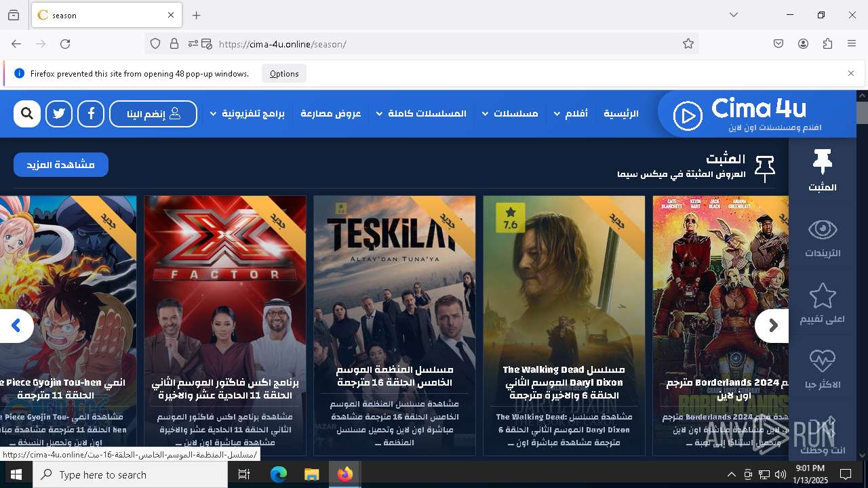Open a new browser tab
The height and width of the screenshot is (488, 868).
pyautogui.click(x=197, y=15)
